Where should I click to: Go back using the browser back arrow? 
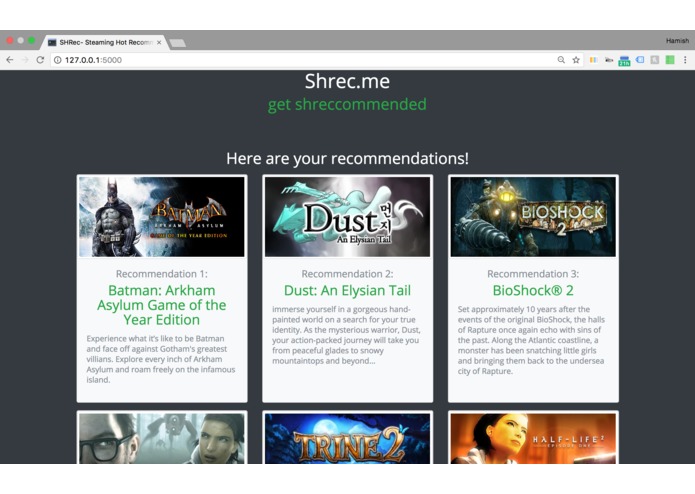click(10, 60)
